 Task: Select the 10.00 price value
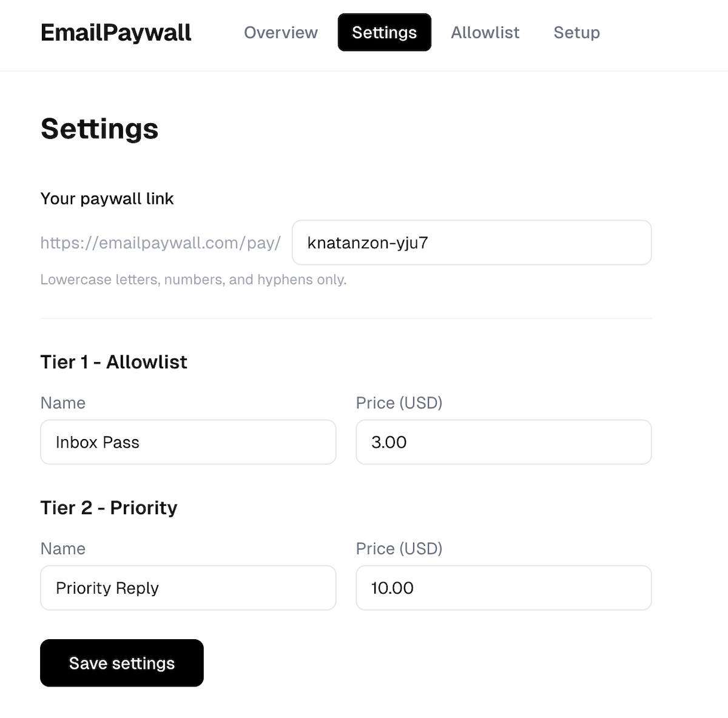(392, 588)
